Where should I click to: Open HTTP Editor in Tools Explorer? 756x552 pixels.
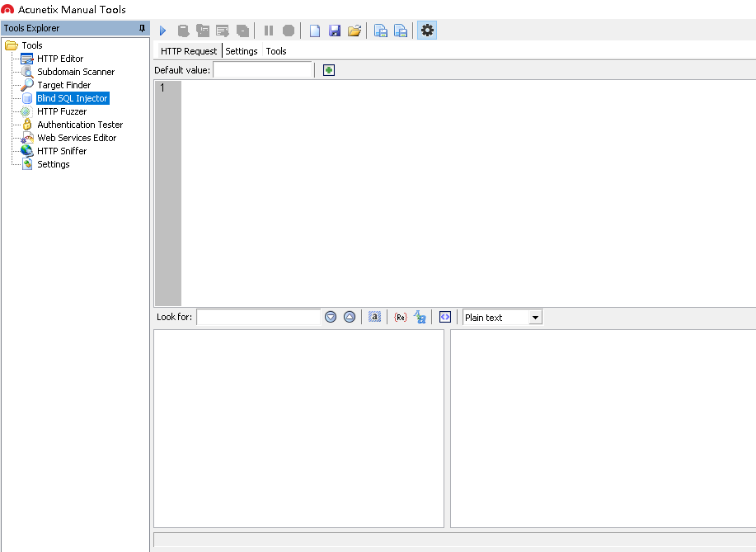[x=60, y=59]
